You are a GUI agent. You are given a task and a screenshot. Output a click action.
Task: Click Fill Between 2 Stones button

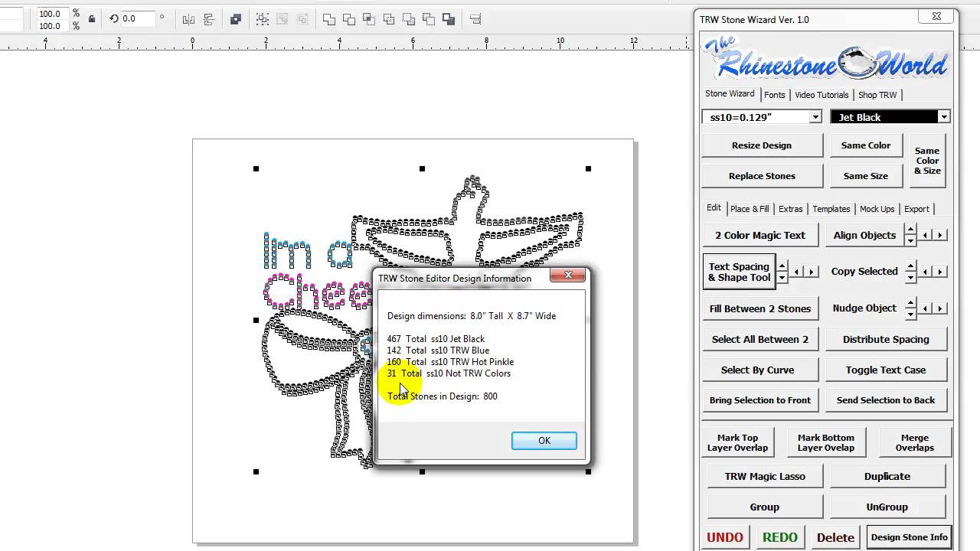pos(760,308)
